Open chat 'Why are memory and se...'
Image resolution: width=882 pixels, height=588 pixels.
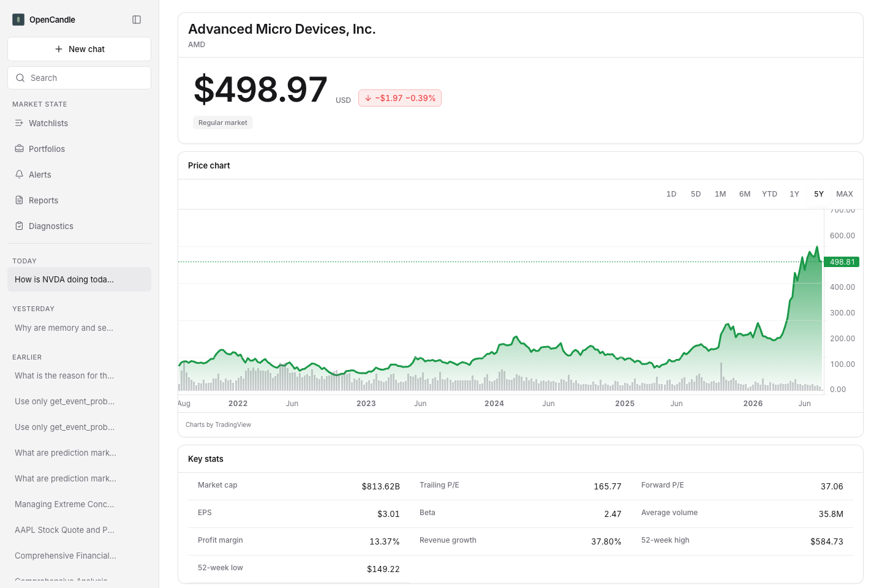coord(79,328)
